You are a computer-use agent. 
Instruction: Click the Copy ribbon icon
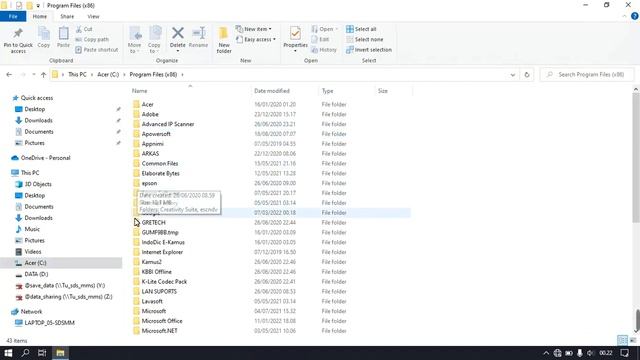point(44,33)
